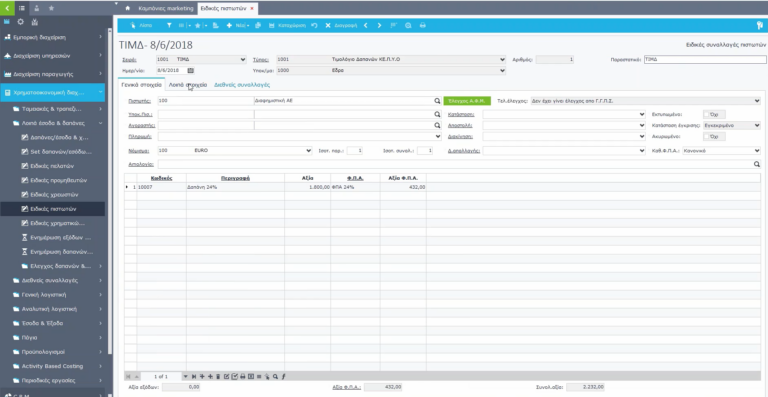Toggle the Εκτυπωμένο switch showing Όχι
This screenshot has height=397, width=768.
(x=714, y=114)
